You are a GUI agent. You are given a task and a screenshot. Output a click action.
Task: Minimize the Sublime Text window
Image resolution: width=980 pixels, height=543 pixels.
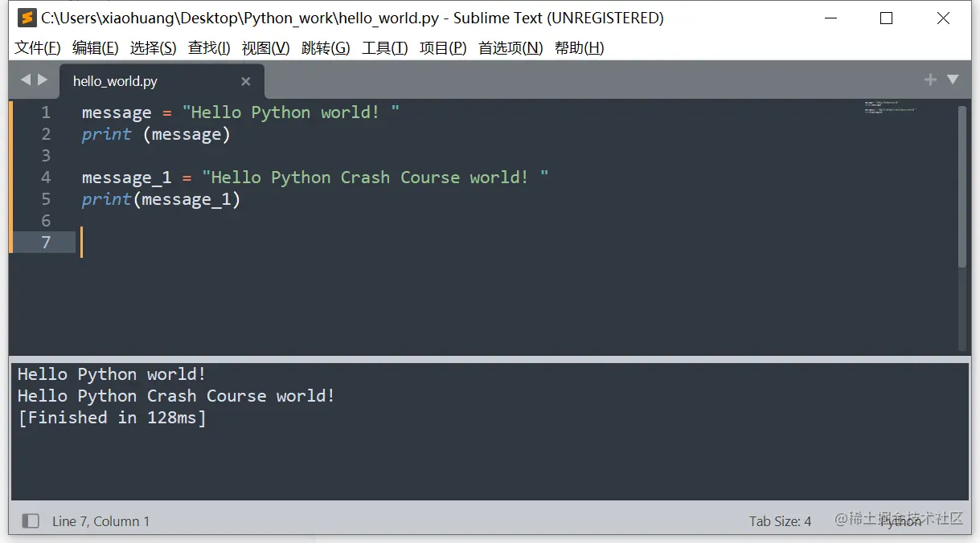click(830, 18)
